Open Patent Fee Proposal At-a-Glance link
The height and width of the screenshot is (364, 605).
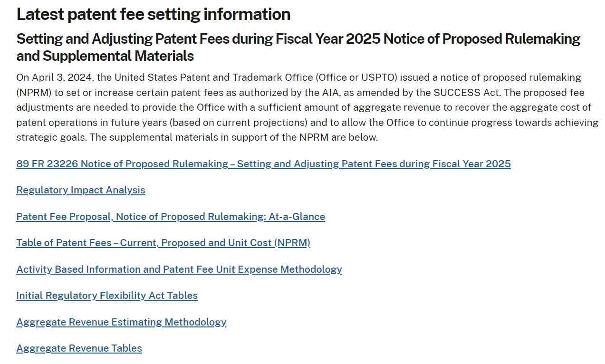(171, 217)
